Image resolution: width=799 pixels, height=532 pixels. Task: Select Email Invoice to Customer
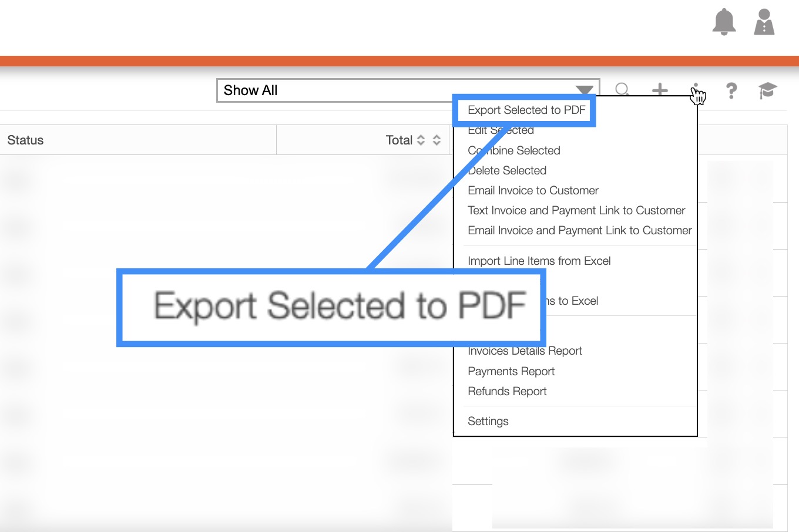coord(533,190)
